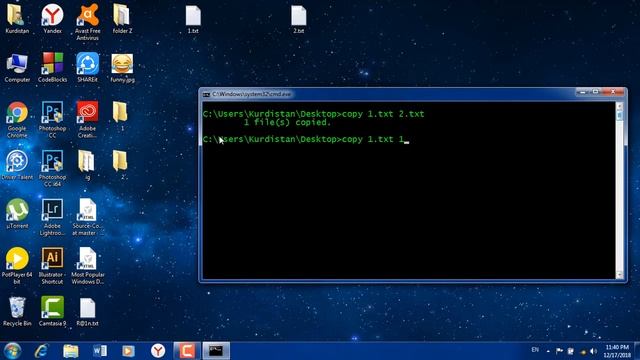
Task: Select the folder Z desktop folder
Action: click(122, 19)
